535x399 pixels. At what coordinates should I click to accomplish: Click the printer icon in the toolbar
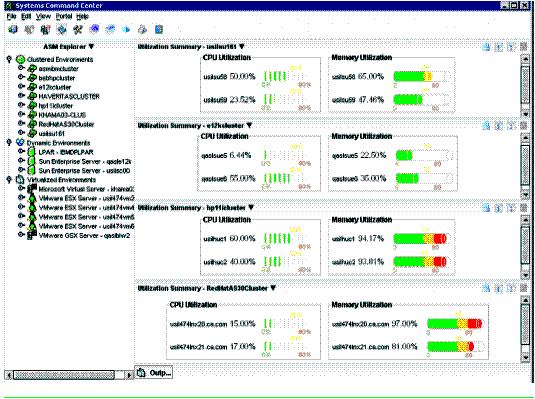(x=142, y=30)
